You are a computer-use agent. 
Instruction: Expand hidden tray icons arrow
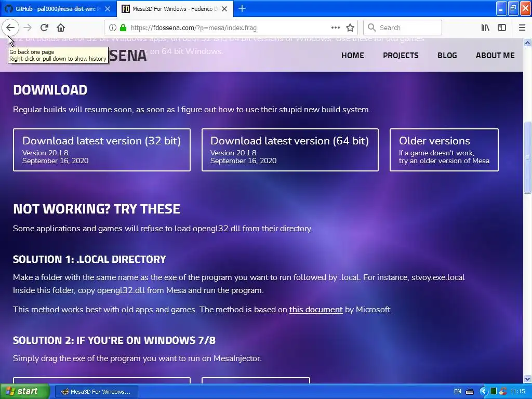coord(484,392)
